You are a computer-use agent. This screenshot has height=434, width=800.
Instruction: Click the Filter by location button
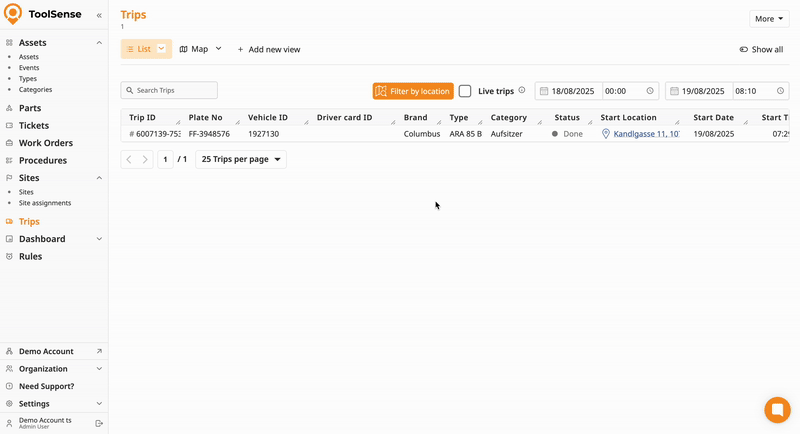coord(413,91)
